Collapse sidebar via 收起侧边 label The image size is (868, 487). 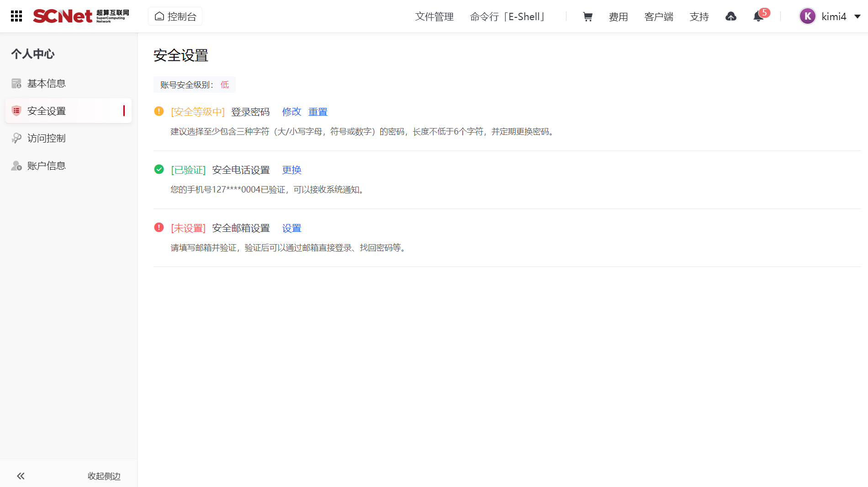[104, 476]
